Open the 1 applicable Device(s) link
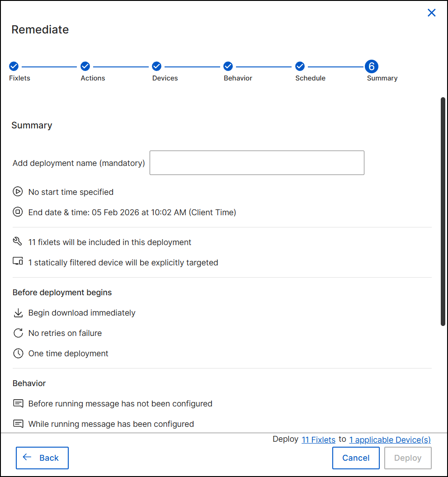 390,439
